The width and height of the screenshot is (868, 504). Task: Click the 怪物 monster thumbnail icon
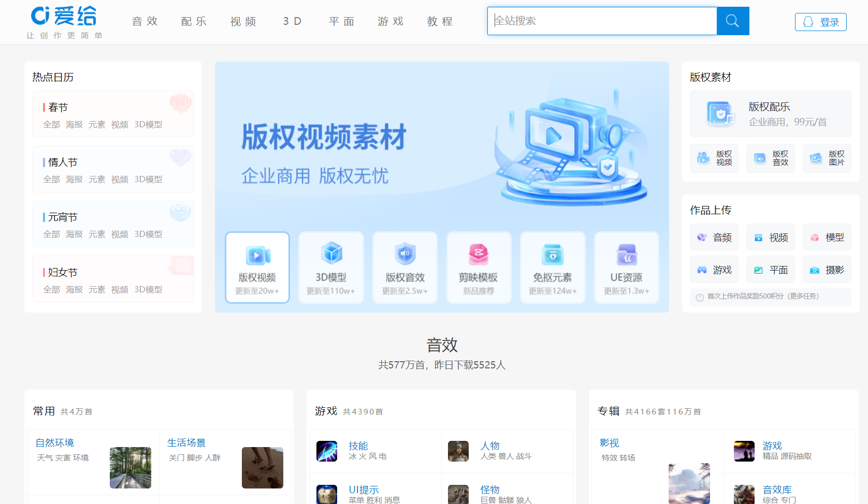[458, 494]
